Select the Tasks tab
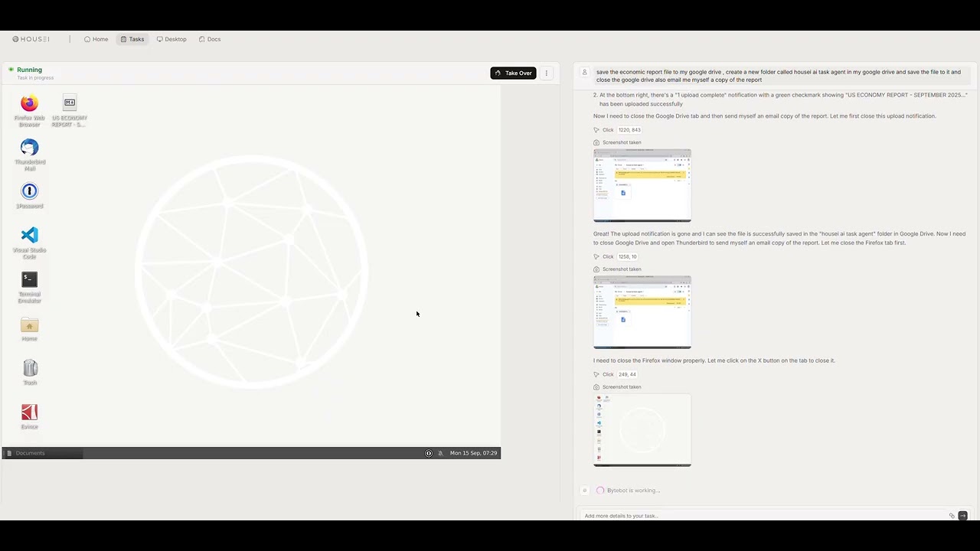 tap(132, 39)
